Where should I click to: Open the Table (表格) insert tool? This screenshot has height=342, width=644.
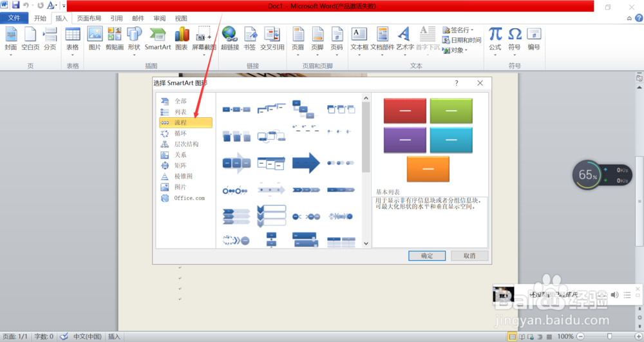(x=73, y=41)
